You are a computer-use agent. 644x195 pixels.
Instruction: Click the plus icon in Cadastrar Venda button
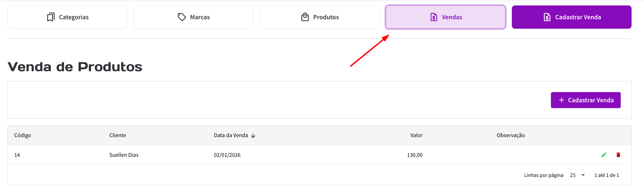562,100
